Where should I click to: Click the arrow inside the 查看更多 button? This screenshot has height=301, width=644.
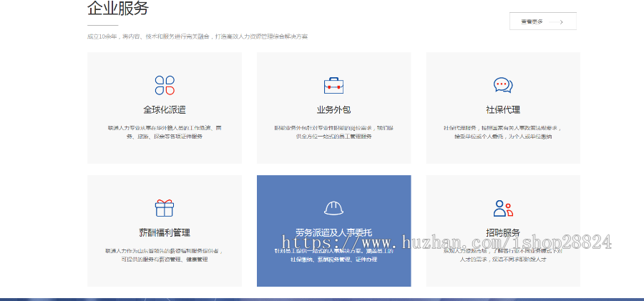coord(562,22)
